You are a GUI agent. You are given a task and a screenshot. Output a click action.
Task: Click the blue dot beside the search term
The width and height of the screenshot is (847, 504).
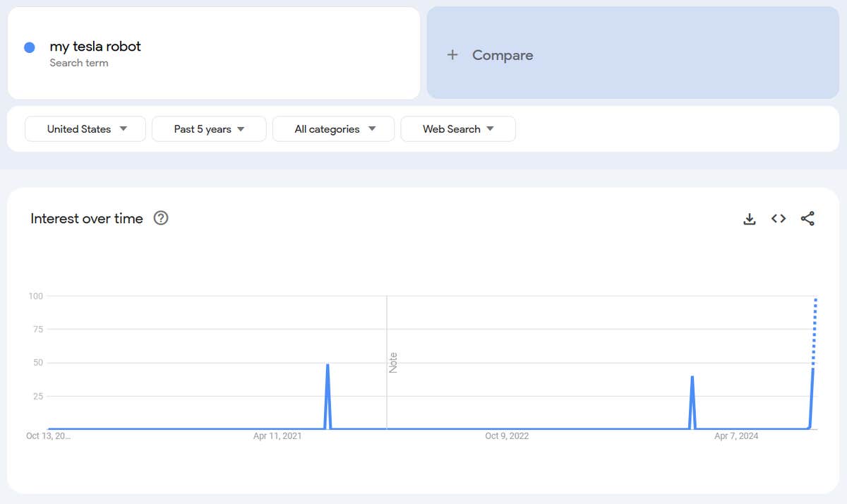30,47
